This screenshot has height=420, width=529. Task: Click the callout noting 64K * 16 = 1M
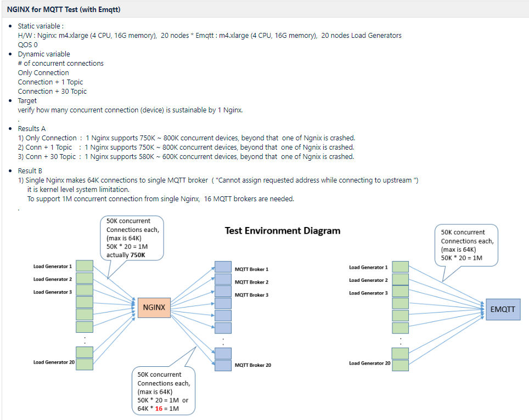163,390
